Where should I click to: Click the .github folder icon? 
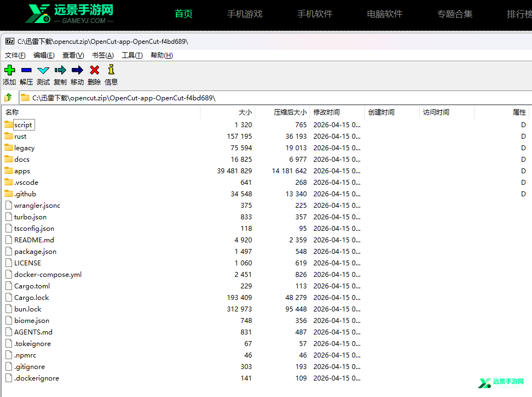click(x=9, y=194)
